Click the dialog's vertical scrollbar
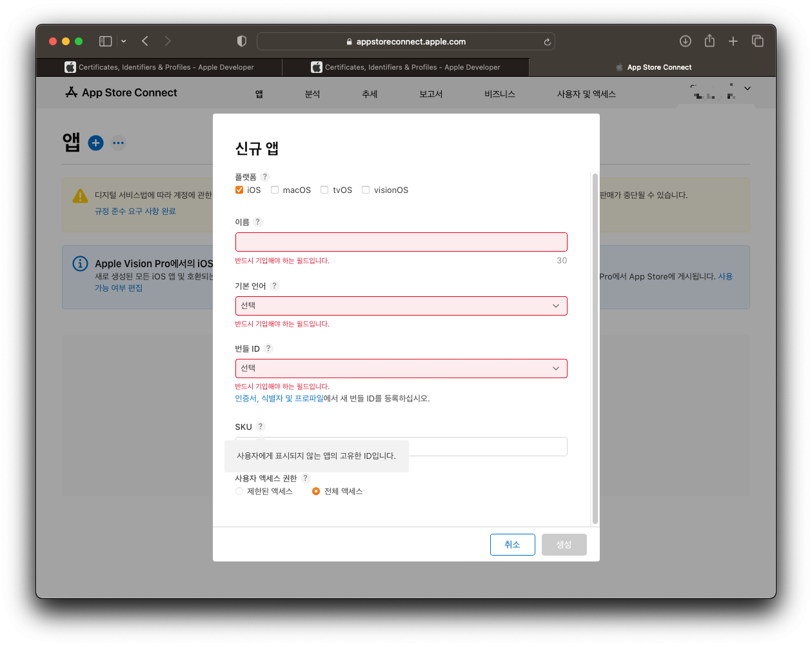812x646 pixels. [x=595, y=348]
